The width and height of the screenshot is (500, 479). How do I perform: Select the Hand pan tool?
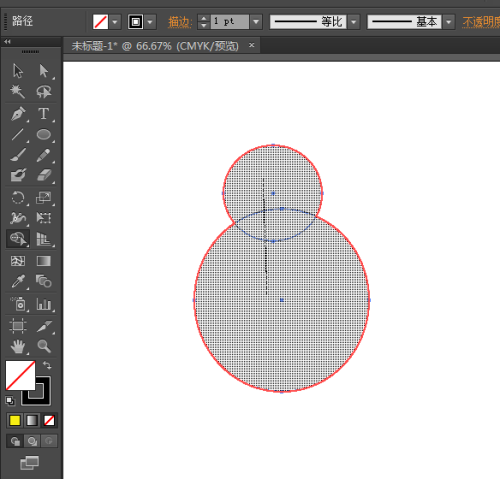coord(18,346)
